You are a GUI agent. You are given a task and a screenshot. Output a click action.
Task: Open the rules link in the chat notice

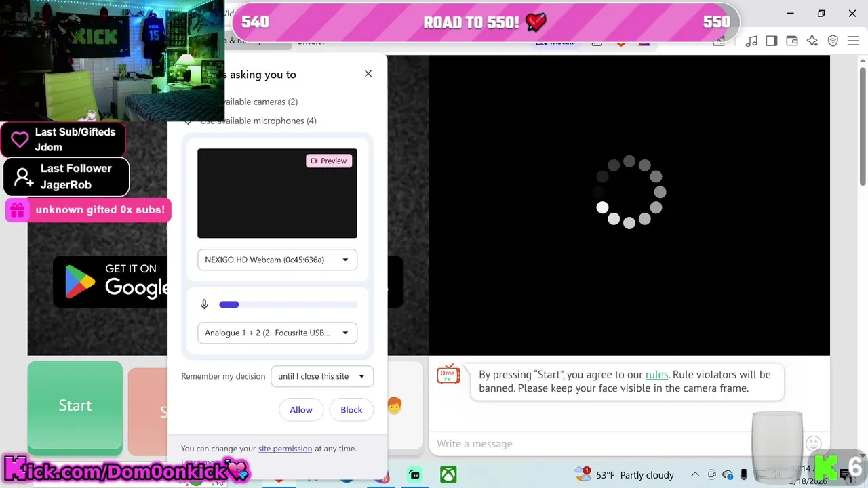coord(656,374)
